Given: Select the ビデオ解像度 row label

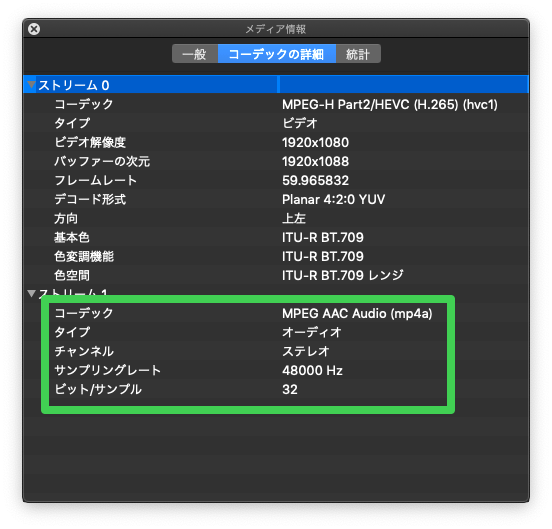Looking at the screenshot, I should coord(90,142).
